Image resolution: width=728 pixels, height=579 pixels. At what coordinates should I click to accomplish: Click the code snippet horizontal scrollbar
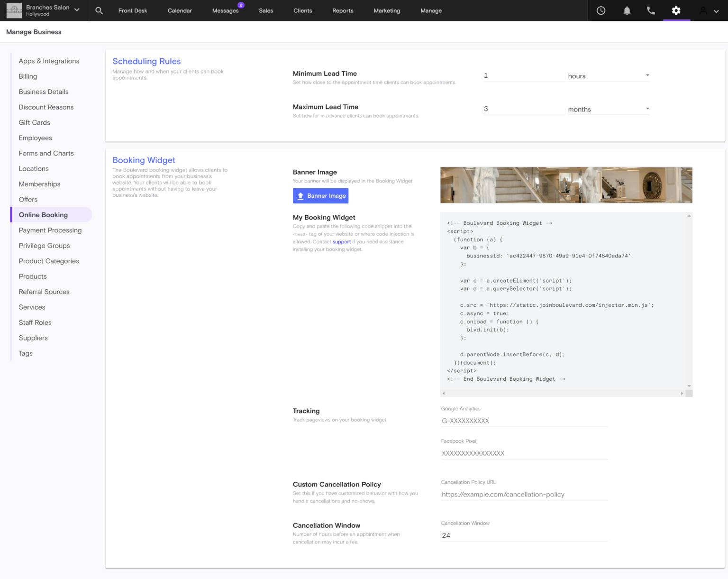coord(564,393)
